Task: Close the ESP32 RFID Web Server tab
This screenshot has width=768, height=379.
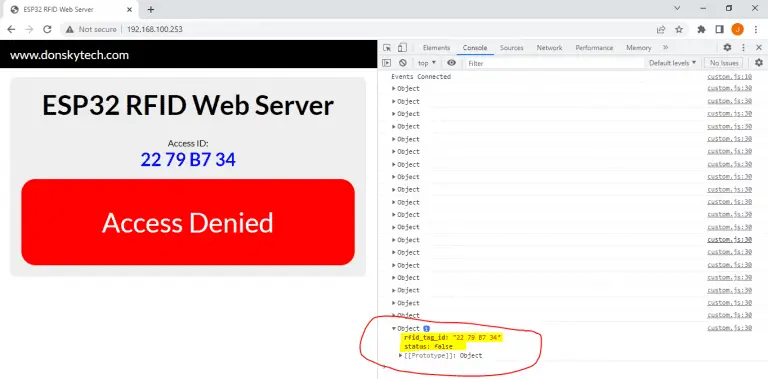Action: 129,9
